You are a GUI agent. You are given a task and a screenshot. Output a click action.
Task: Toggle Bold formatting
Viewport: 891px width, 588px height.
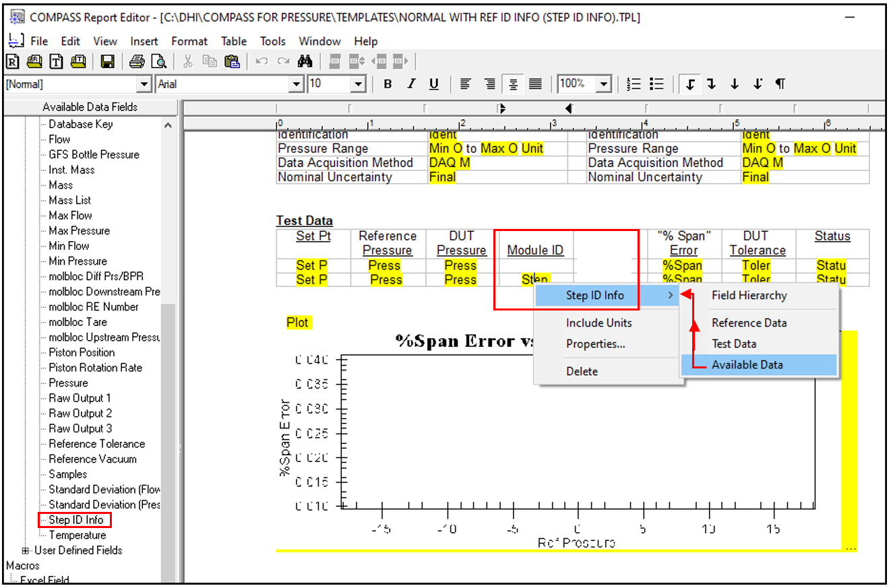[x=388, y=84]
